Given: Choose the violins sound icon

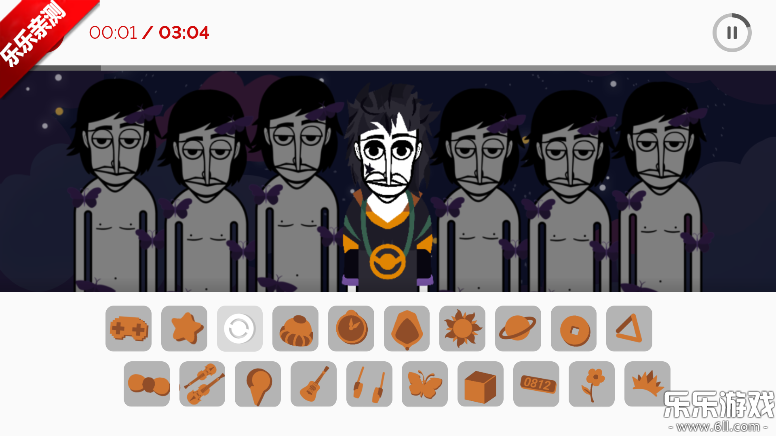Looking at the screenshot, I should (x=202, y=384).
